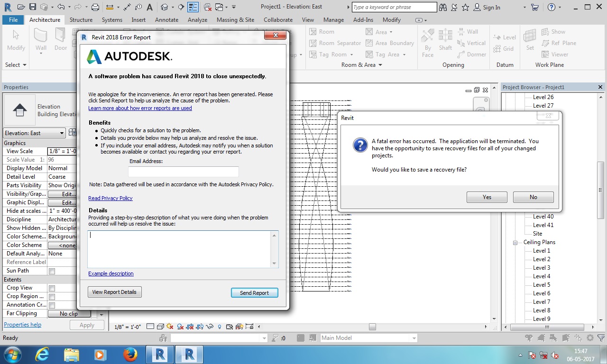Viewport: 607px width, 364px height.
Task: Click the Door tool icon in the ribbon
Action: 61,40
